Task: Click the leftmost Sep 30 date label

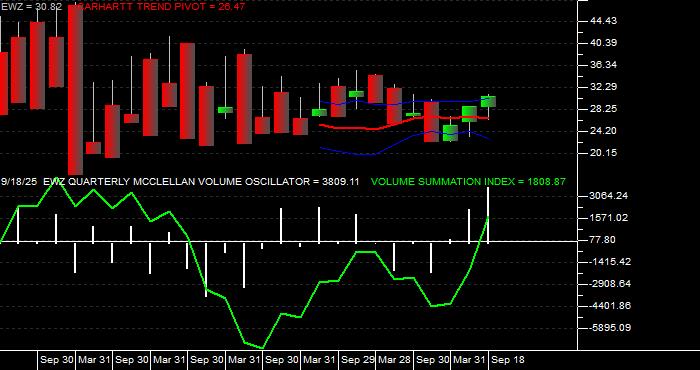Action: (x=56, y=360)
